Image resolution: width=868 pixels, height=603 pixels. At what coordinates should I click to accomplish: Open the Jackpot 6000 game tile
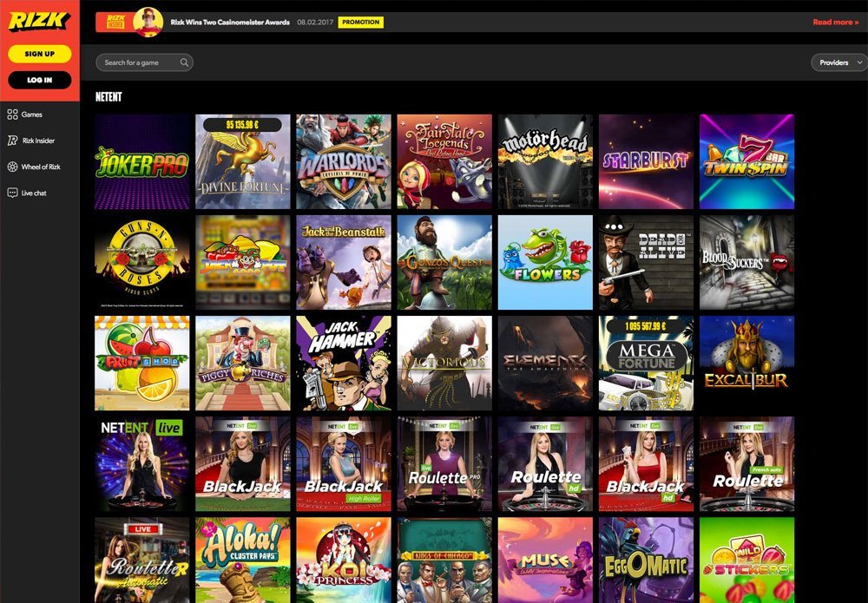242,262
